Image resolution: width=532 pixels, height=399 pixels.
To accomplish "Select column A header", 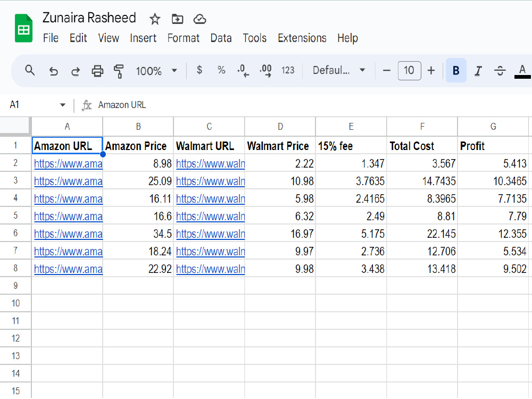I will point(67,127).
